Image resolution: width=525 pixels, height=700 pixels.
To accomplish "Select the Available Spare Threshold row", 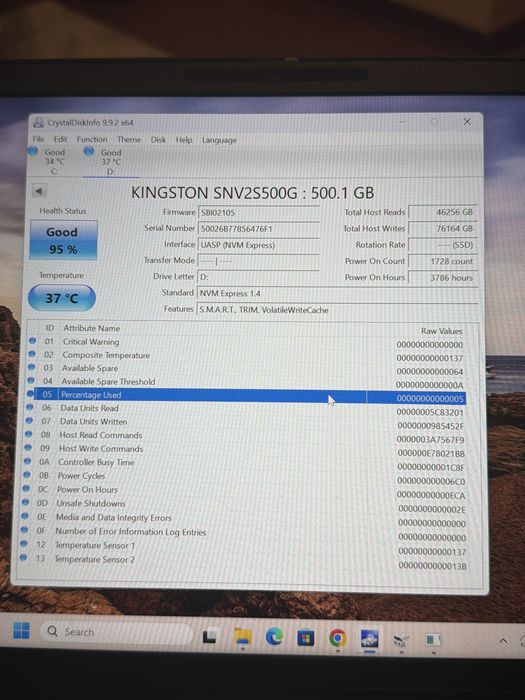I will click(247, 382).
